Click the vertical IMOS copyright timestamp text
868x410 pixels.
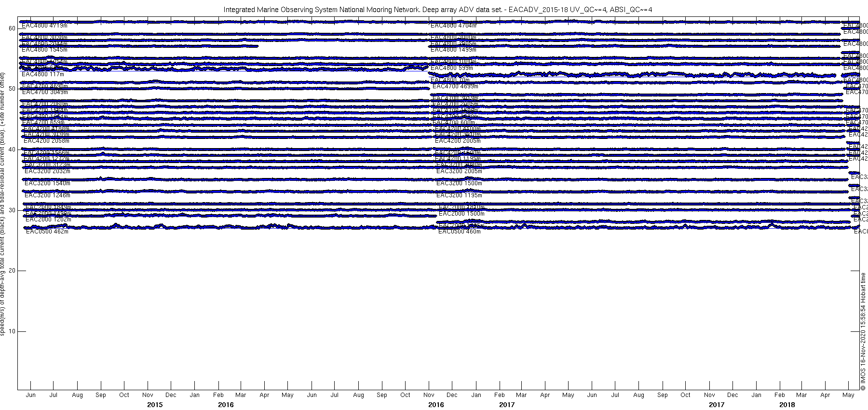863,332
